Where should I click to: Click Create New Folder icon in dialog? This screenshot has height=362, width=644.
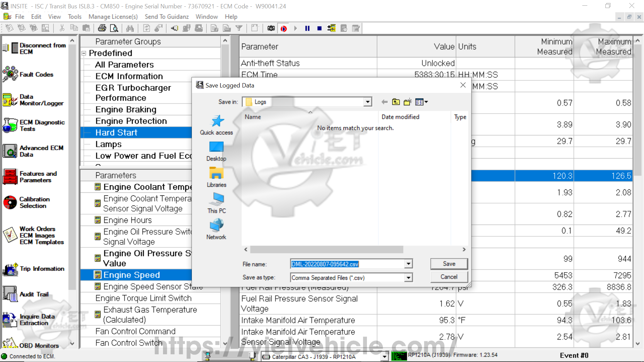click(408, 102)
